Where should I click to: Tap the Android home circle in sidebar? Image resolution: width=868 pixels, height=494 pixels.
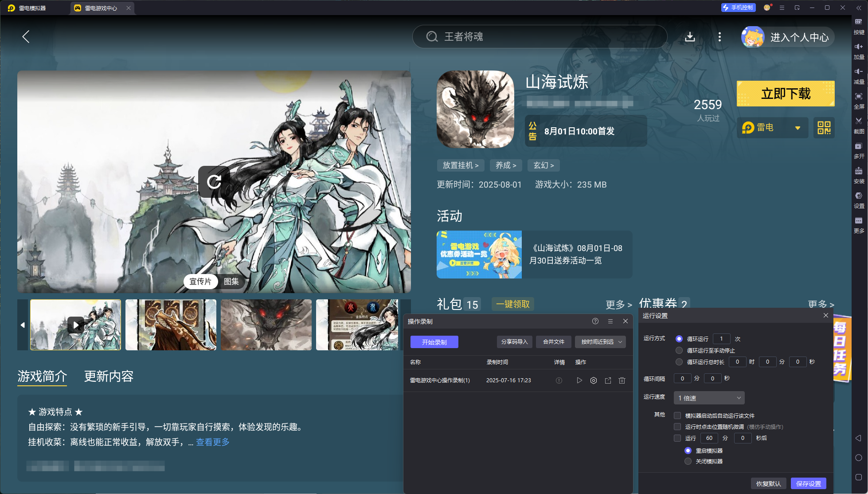(x=858, y=458)
